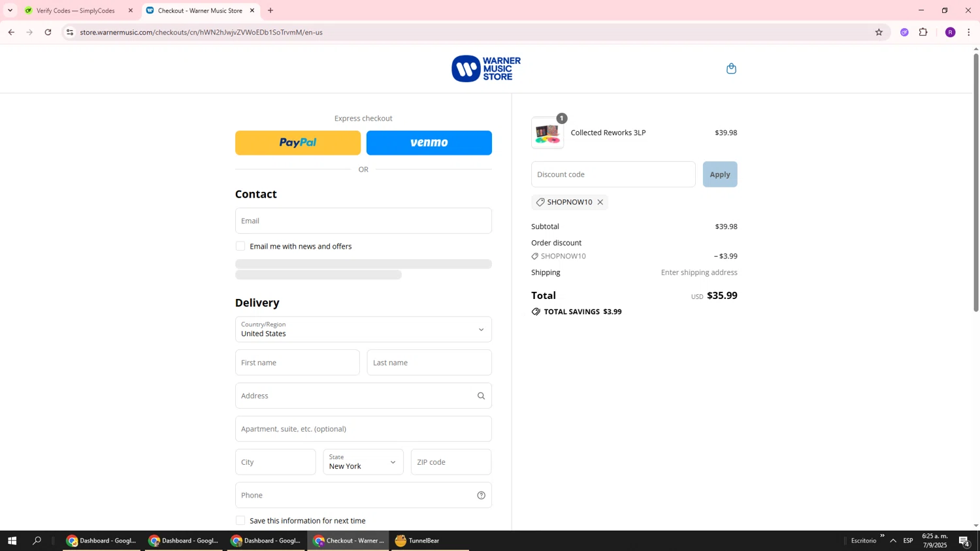
Task: Focus the City field
Action: (x=276, y=462)
